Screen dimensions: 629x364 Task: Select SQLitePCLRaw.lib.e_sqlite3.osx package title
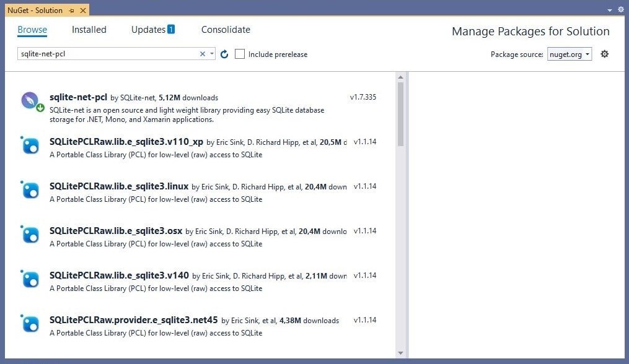pyautogui.click(x=116, y=230)
